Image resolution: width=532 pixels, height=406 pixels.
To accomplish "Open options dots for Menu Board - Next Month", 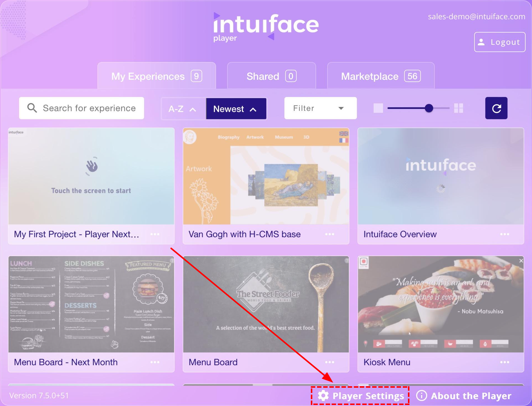I will pyautogui.click(x=155, y=362).
